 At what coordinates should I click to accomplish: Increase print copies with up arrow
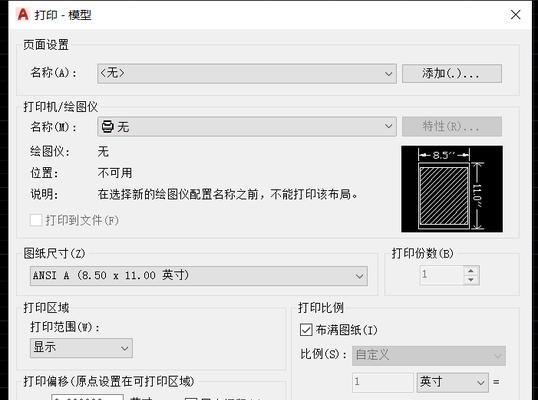[x=471, y=270]
